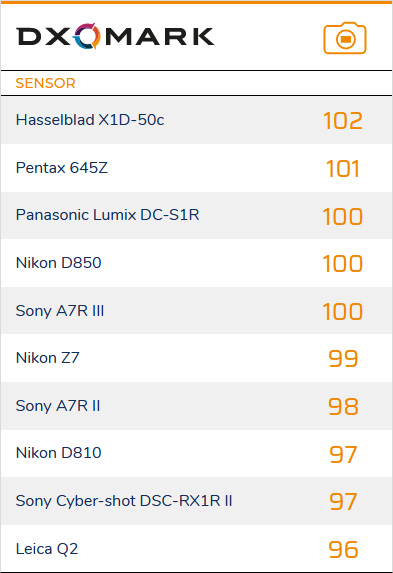393x573 pixels.
Task: Click the DXOMARK logo
Action: [115, 36]
